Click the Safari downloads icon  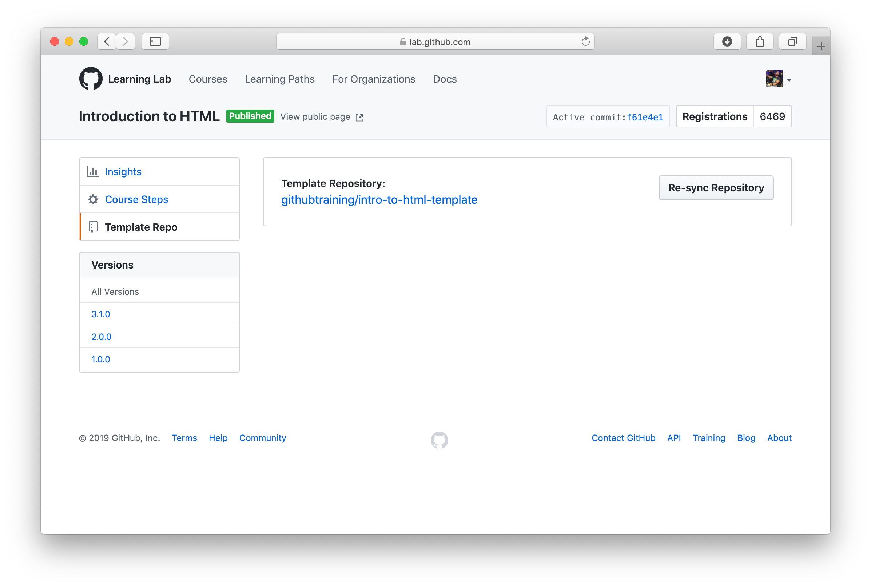727,41
